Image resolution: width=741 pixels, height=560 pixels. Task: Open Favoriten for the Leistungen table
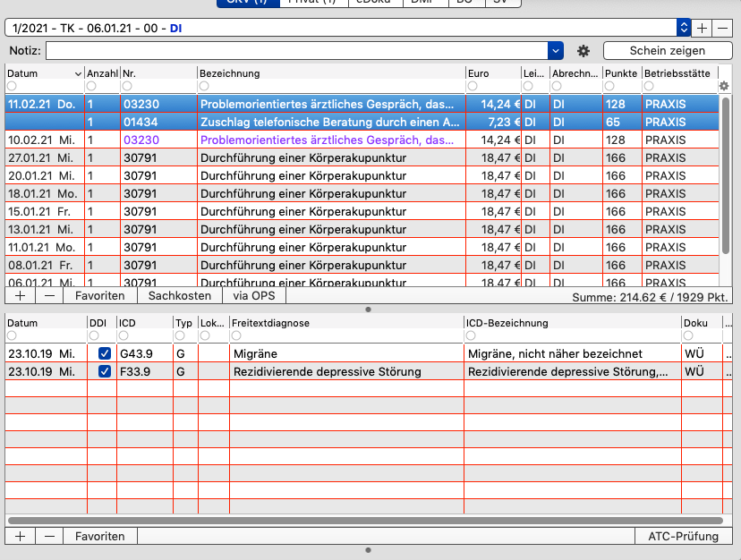pyautogui.click(x=99, y=296)
